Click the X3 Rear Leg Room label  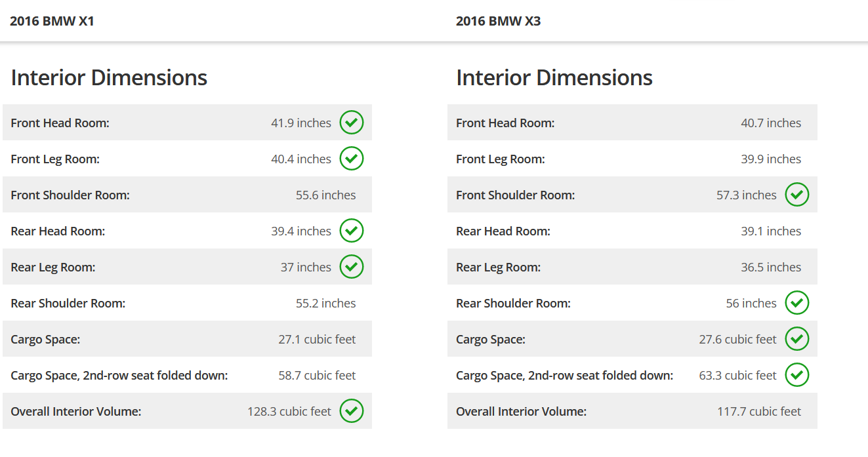499,268
